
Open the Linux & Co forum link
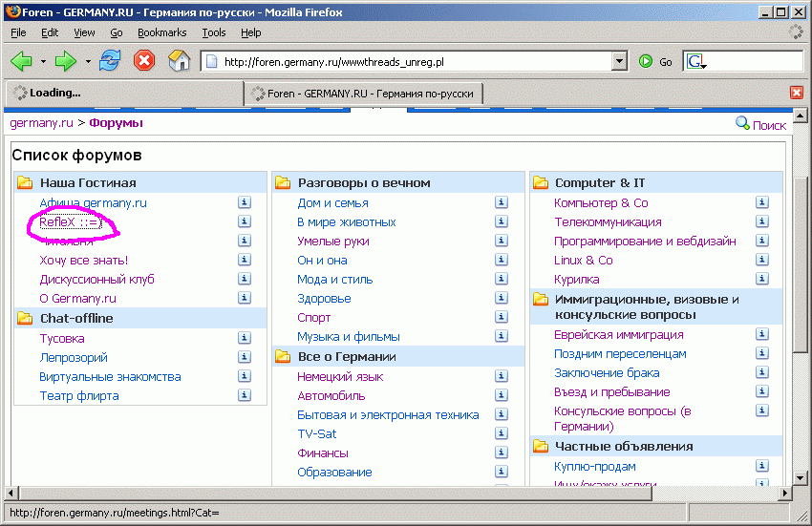coord(583,260)
